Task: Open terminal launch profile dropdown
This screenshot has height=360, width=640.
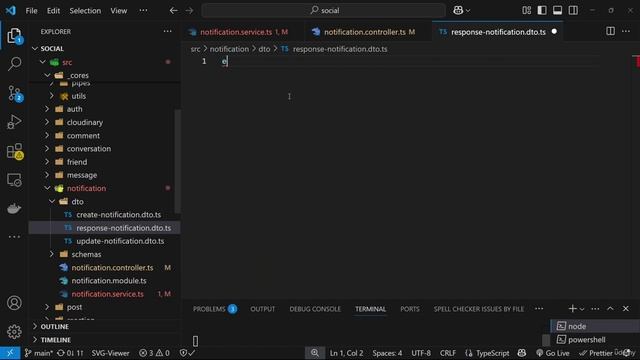Action: (x=582, y=309)
